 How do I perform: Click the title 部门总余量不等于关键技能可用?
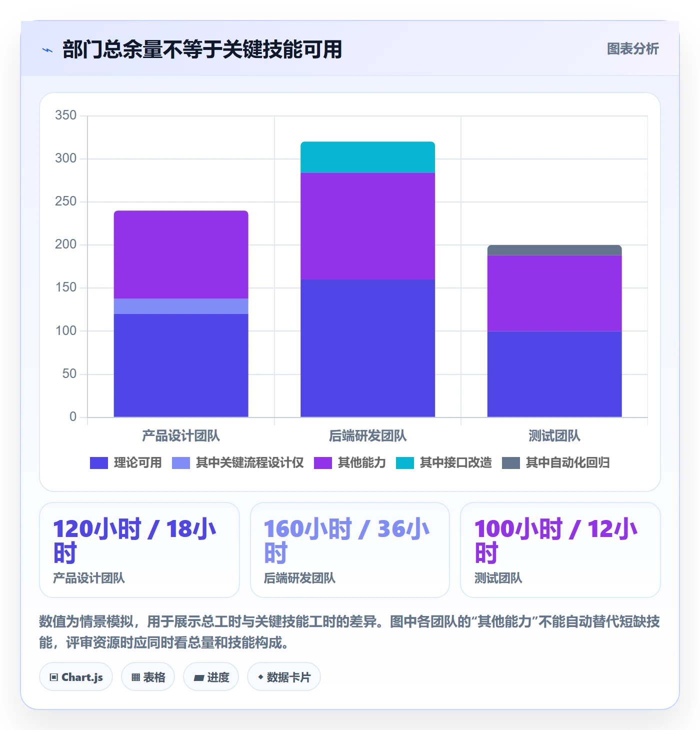pos(202,49)
